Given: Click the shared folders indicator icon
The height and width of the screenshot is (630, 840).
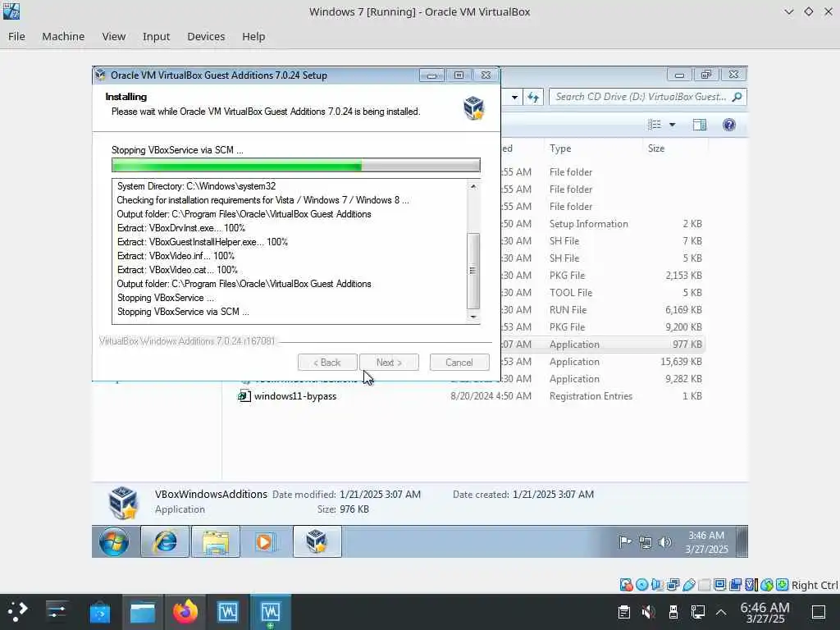Looking at the screenshot, I should (705, 585).
